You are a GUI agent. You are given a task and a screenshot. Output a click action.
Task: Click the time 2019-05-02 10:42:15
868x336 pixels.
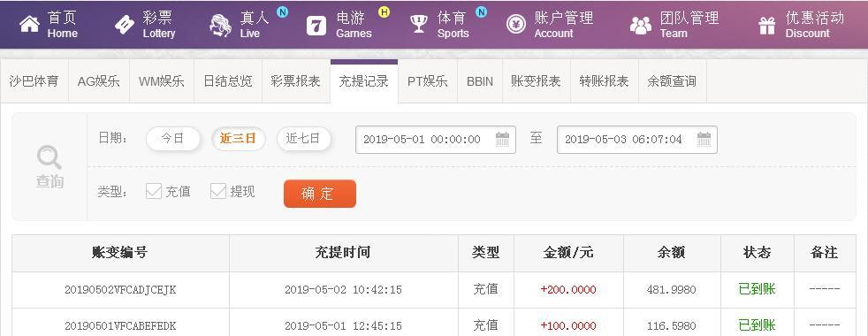[343, 289]
